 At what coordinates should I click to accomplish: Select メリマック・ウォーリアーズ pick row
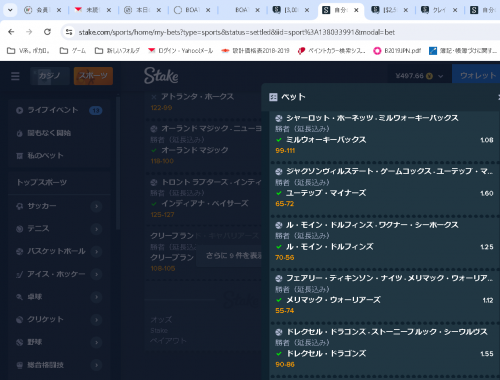(385, 300)
